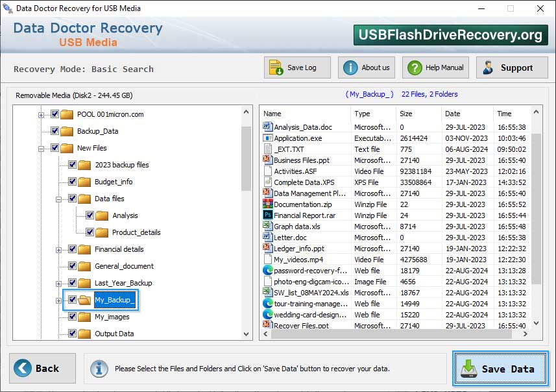Click the folder icon of Budget_info
Image resolution: width=556 pixels, height=392 pixels.
tap(84, 182)
